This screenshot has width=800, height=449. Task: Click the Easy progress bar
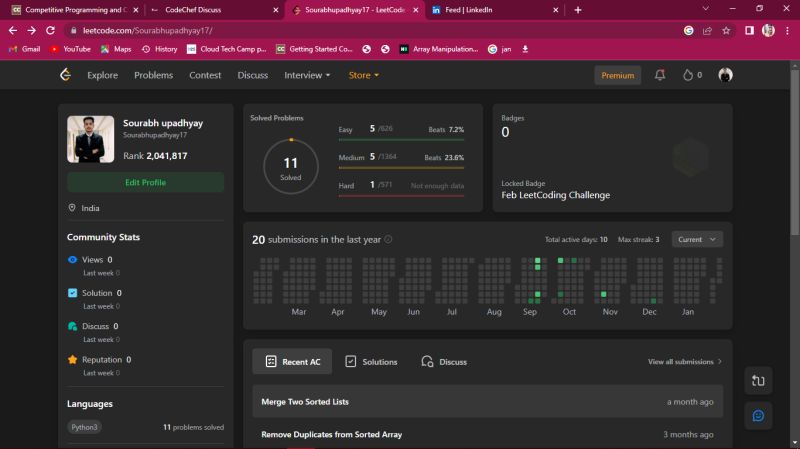[x=401, y=139]
